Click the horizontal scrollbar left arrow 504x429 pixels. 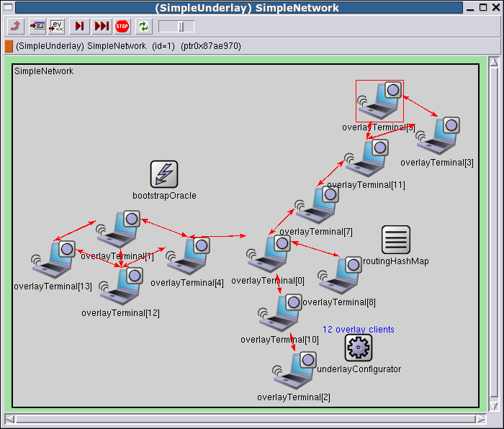10,419
